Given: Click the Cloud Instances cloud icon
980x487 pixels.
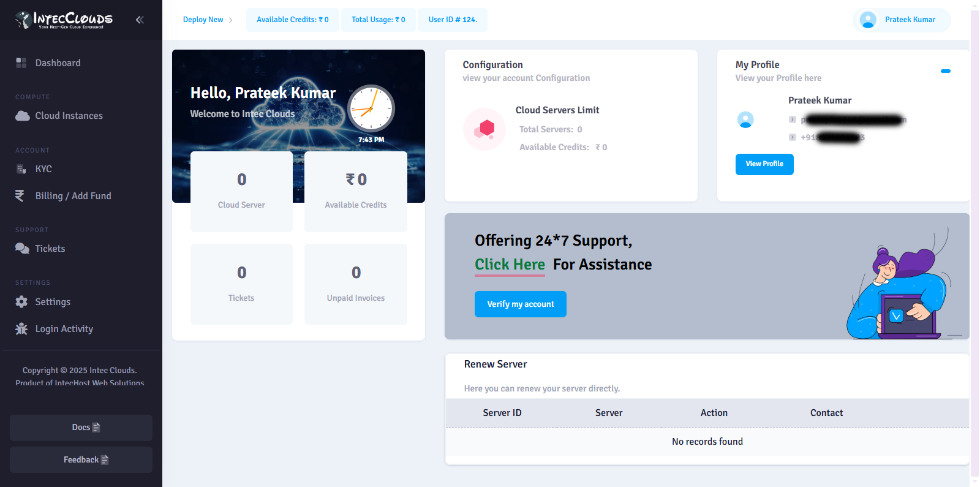Looking at the screenshot, I should pos(23,116).
